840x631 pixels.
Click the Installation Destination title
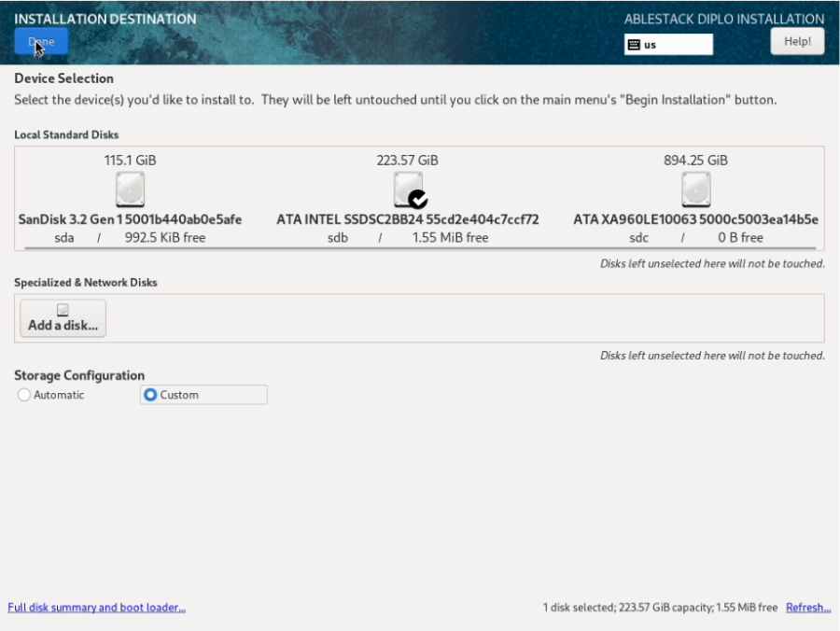(x=105, y=18)
